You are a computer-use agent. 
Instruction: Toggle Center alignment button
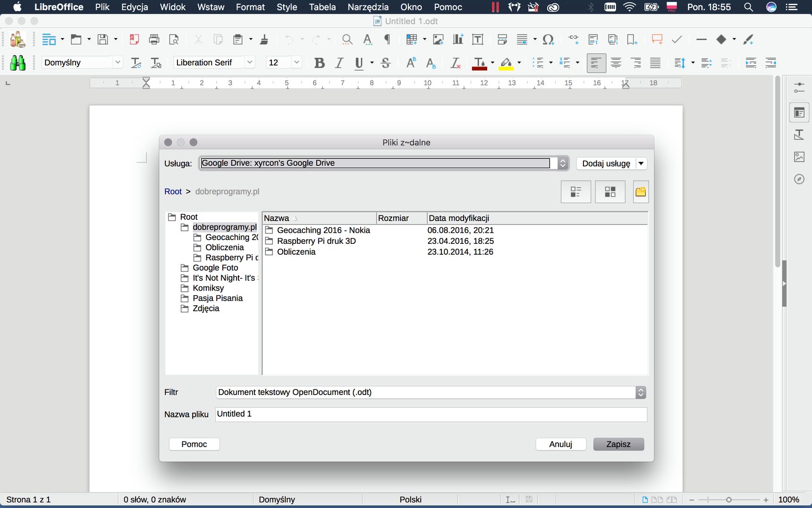click(616, 63)
